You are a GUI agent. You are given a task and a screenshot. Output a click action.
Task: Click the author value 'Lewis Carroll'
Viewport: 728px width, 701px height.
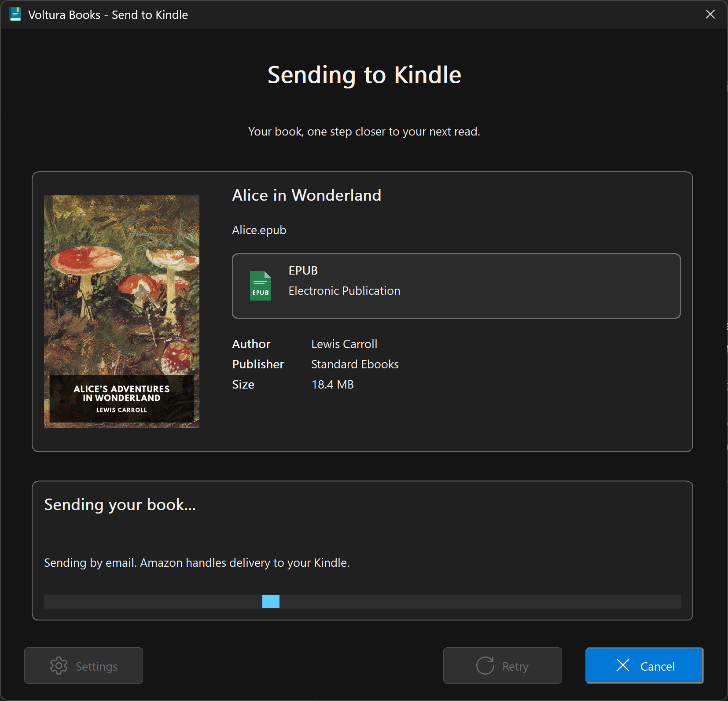344,344
